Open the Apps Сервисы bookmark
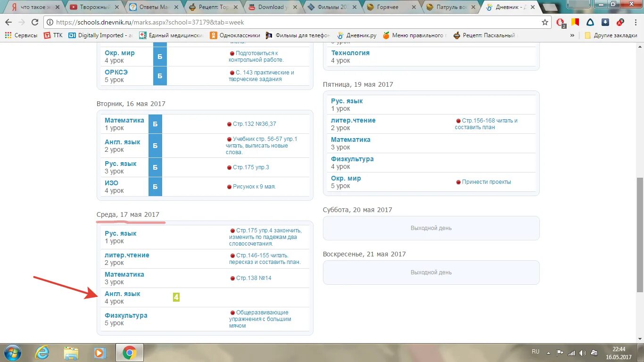 pyautogui.click(x=21, y=35)
